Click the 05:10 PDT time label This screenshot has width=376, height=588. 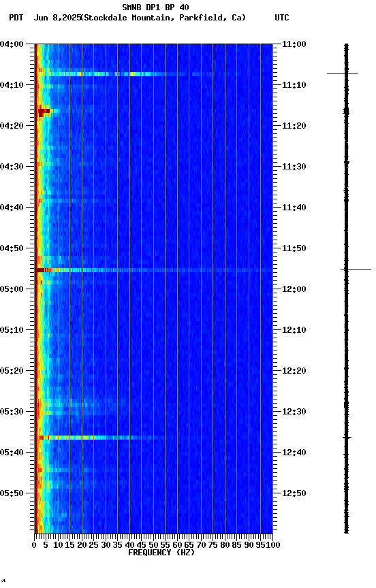coord(12,330)
